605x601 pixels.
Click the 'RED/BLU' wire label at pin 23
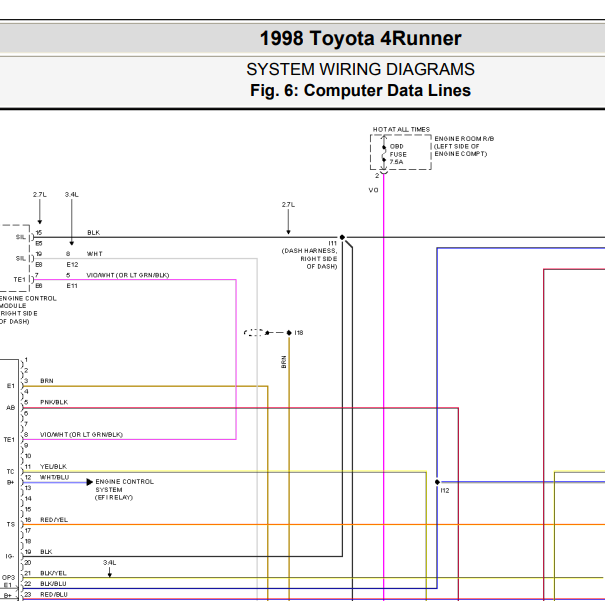point(54,595)
